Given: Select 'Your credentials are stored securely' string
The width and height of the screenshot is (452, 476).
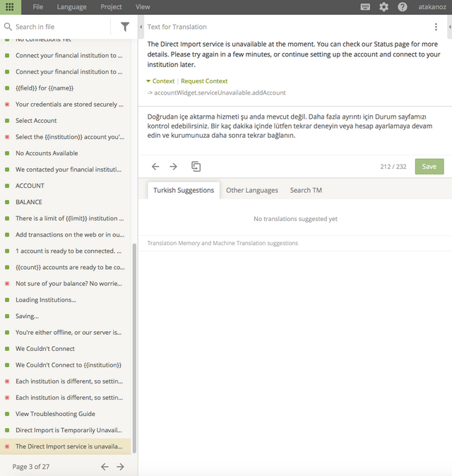Looking at the screenshot, I should pyautogui.click(x=66, y=105).
